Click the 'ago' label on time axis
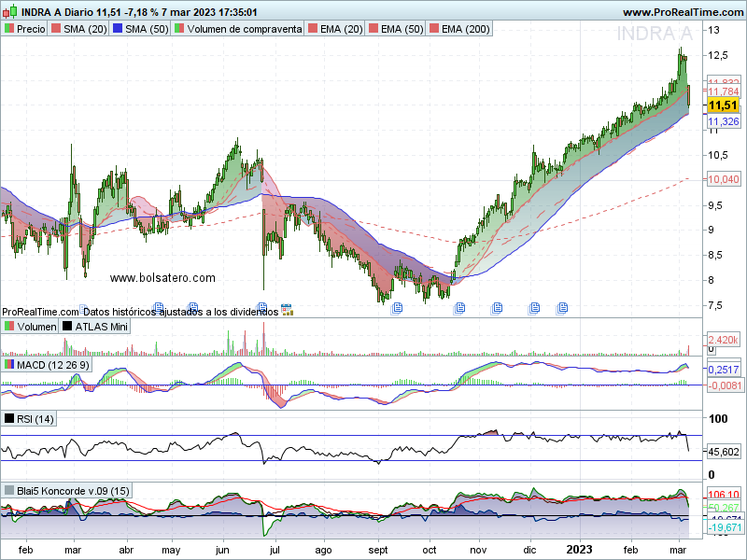The width and height of the screenshot is (747, 560). click(323, 551)
